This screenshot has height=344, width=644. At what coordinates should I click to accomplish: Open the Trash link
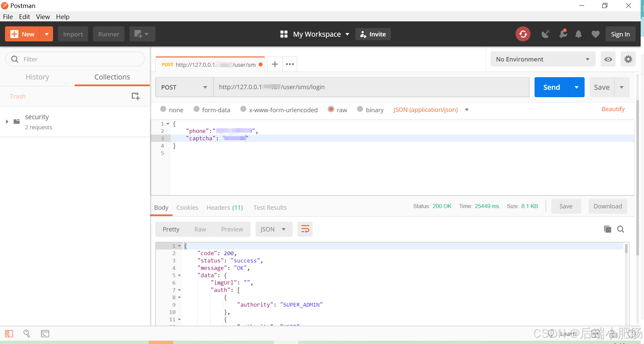(18, 96)
